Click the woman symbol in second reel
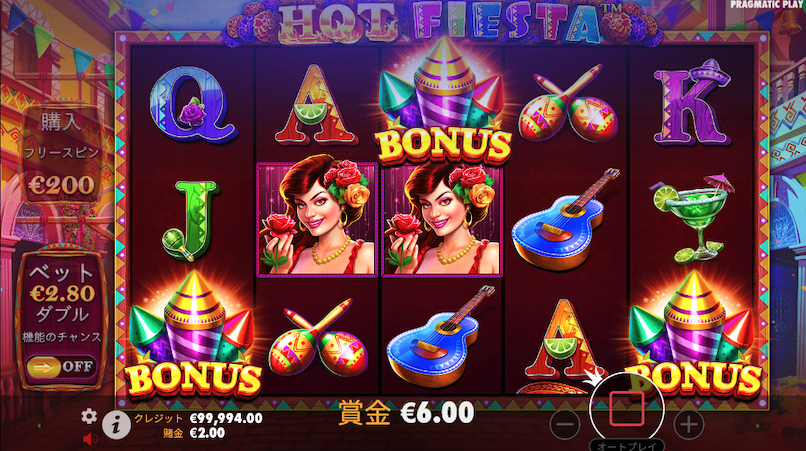This screenshot has height=451, width=806. tap(317, 220)
